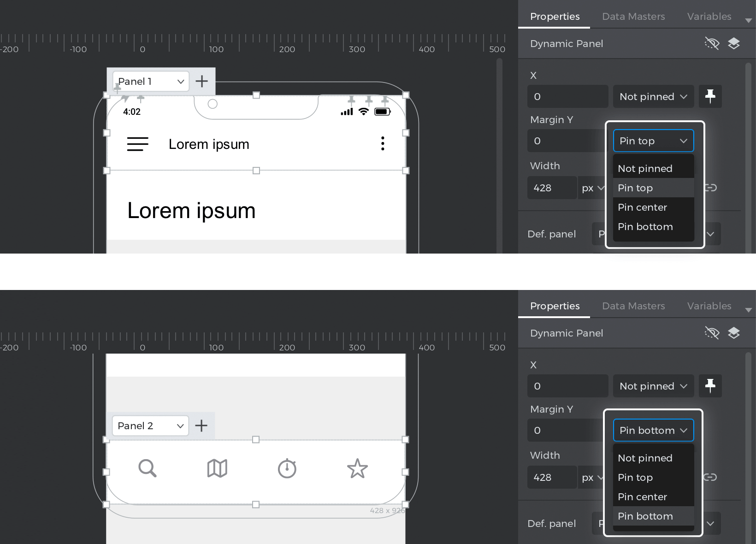Toggle hidden eye icon in lower Dynamic Panel header
756x544 pixels.
click(712, 333)
